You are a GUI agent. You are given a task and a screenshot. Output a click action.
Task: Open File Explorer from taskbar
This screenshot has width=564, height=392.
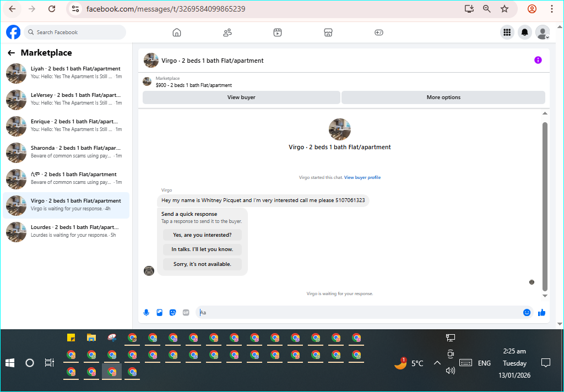(91, 337)
